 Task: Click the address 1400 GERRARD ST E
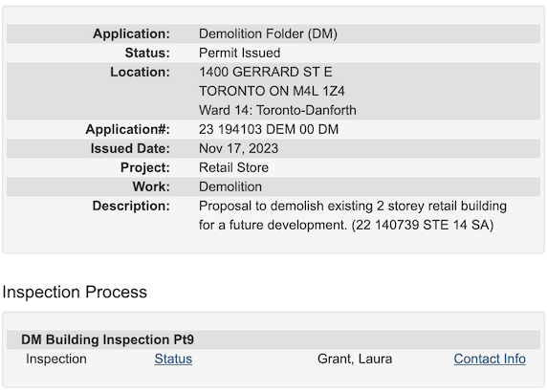pyautogui.click(x=266, y=72)
